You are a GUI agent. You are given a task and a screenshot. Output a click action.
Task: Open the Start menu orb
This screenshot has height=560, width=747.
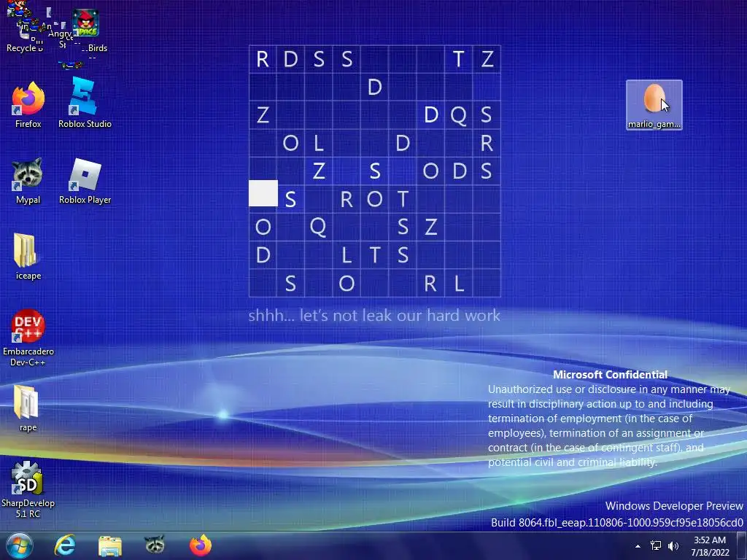20,545
